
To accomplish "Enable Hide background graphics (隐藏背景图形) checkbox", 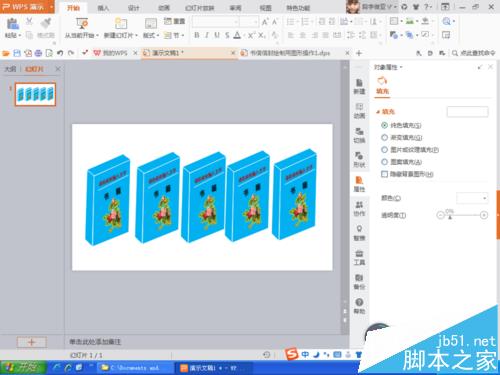I will click(384, 174).
